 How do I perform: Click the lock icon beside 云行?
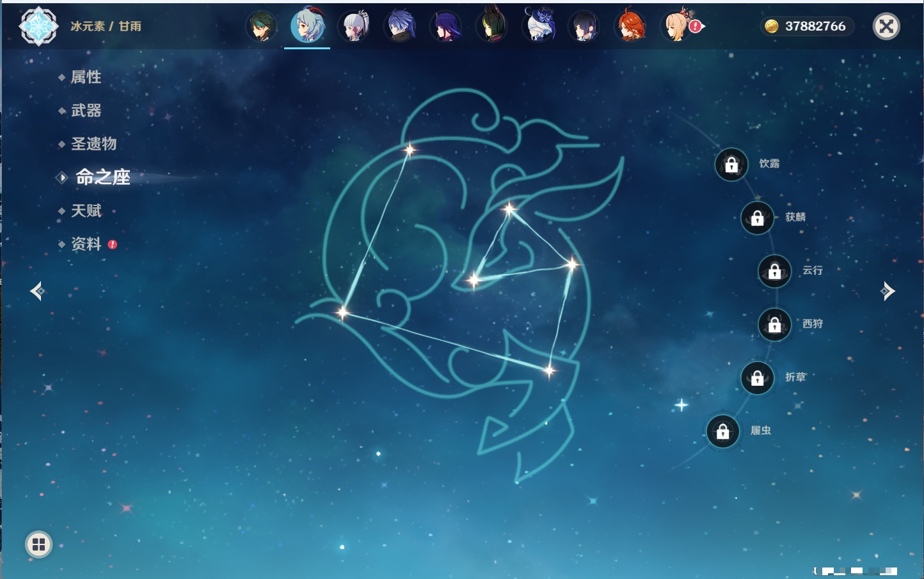pyautogui.click(x=775, y=271)
